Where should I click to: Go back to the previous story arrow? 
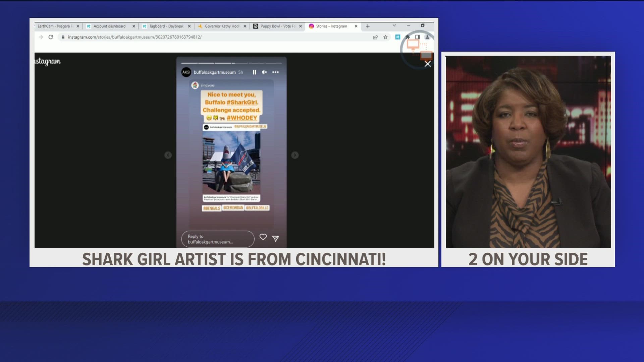168,155
